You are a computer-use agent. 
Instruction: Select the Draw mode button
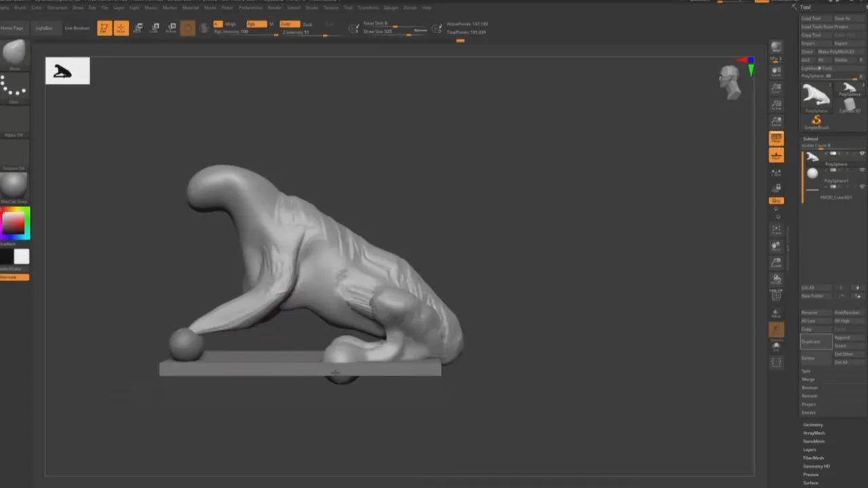point(121,28)
